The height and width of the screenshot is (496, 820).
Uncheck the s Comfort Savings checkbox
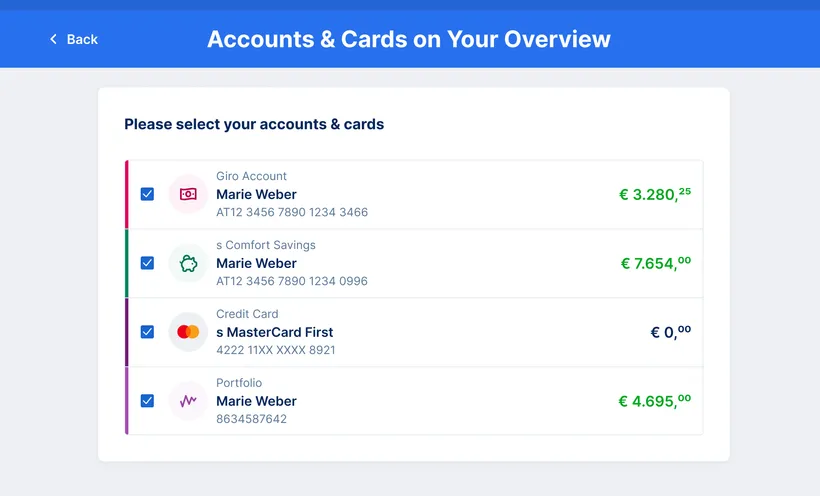coord(147,263)
